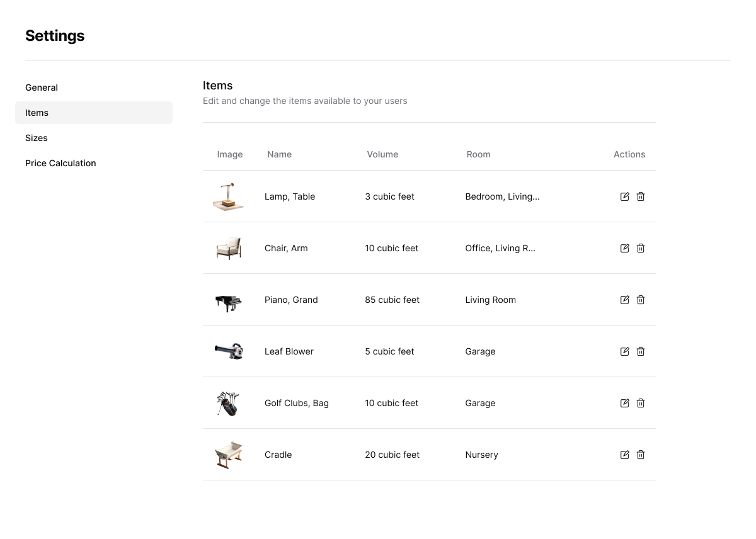Delete the Piano, Grand item

(641, 300)
